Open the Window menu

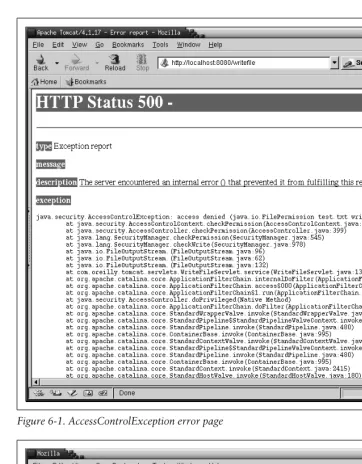coord(189,45)
